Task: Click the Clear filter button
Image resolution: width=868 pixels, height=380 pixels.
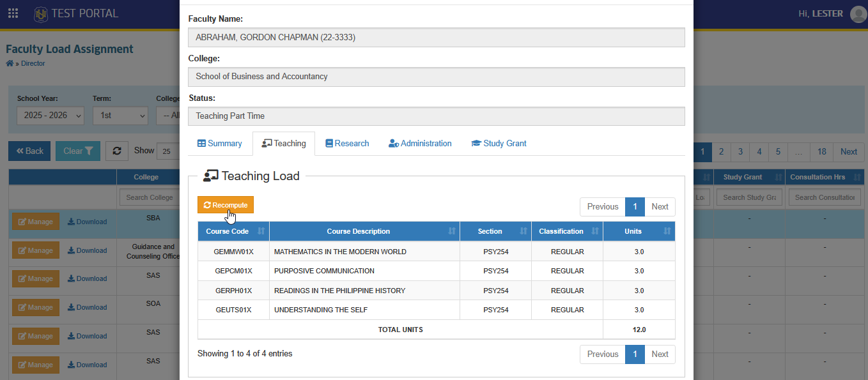Action: coord(78,151)
